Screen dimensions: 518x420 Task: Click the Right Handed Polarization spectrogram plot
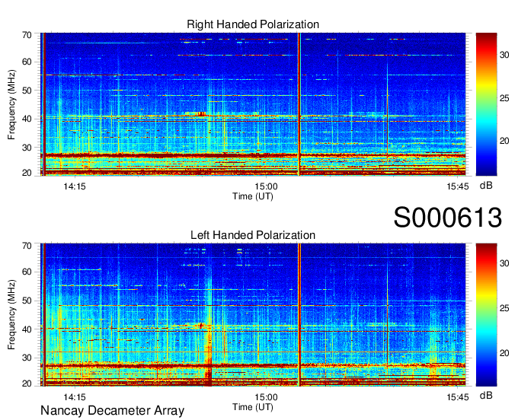(x=253, y=104)
